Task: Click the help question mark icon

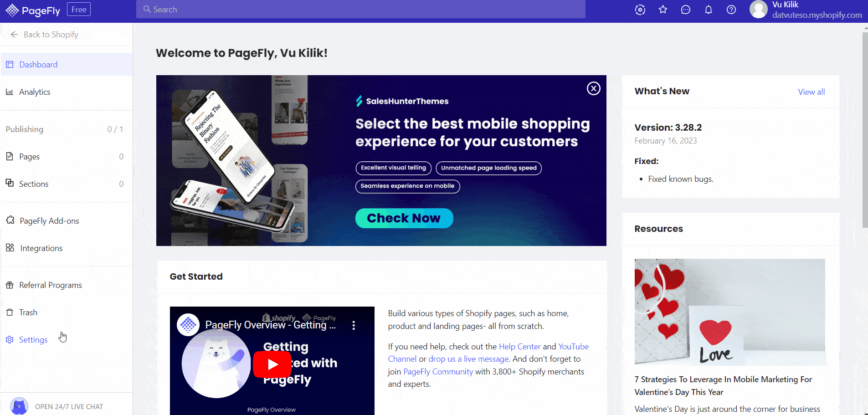Action: [731, 10]
